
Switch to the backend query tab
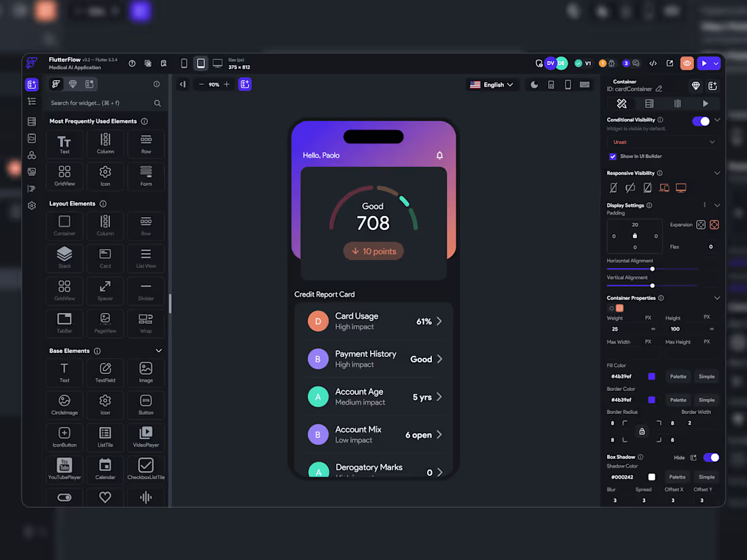point(649,104)
